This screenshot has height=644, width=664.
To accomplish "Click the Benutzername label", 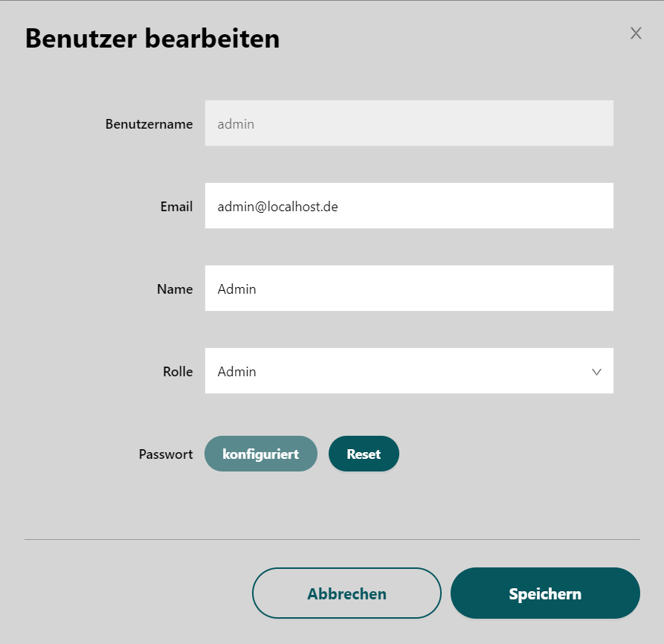I will [149, 124].
